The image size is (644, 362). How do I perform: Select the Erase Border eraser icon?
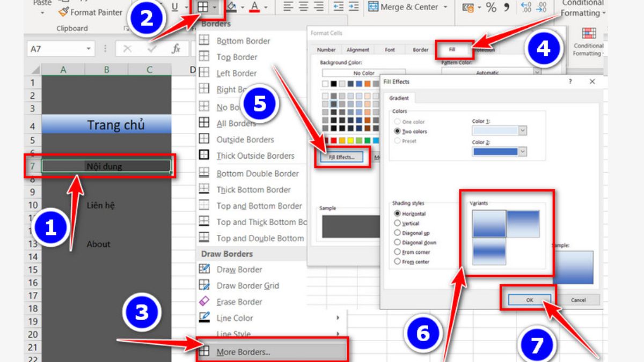pyautogui.click(x=204, y=302)
